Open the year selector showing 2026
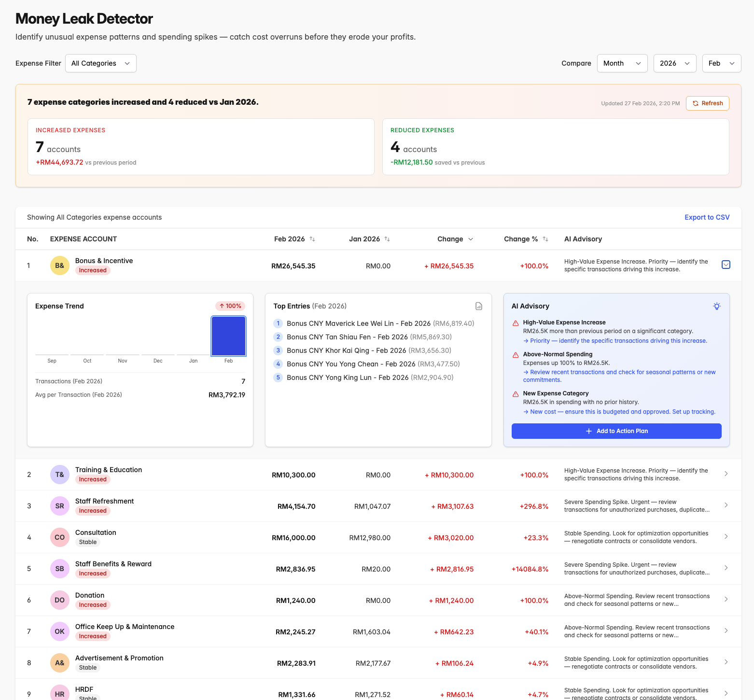The width and height of the screenshot is (754, 700). 674,63
